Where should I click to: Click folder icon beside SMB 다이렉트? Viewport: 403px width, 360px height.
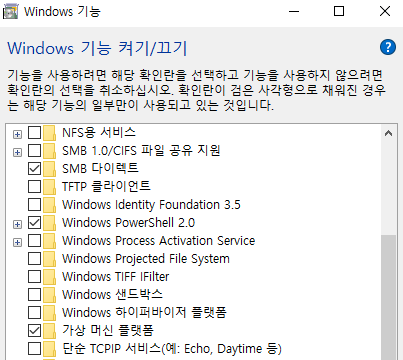[49, 169]
